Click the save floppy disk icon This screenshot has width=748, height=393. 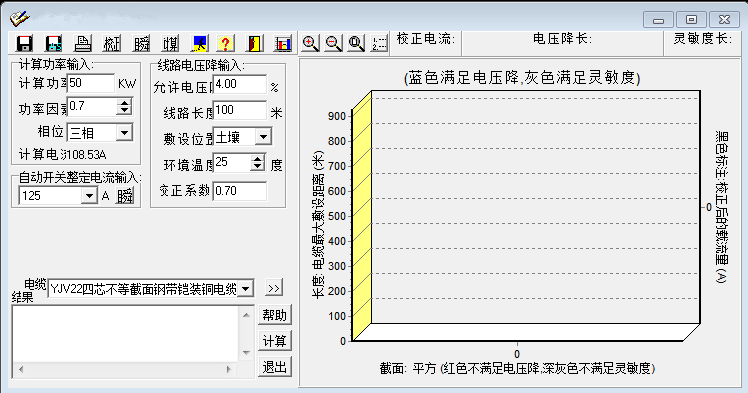click(24, 43)
